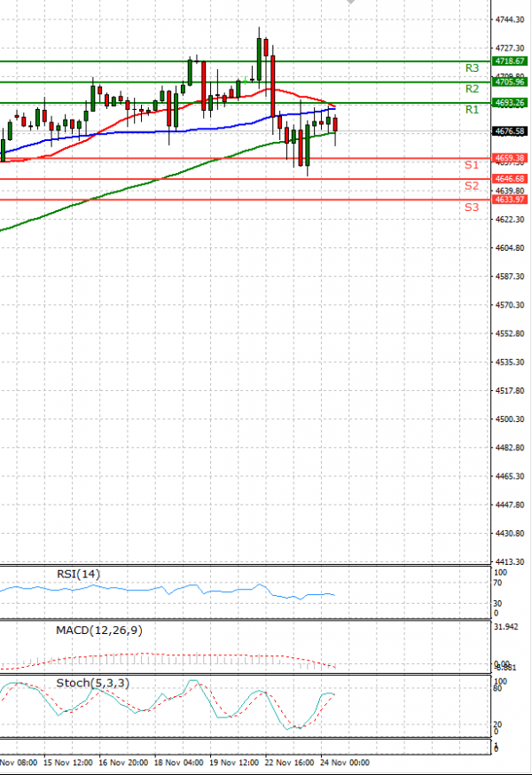532x775 pixels.
Task: Click the RSI(14) indicator label
Action: (78, 574)
